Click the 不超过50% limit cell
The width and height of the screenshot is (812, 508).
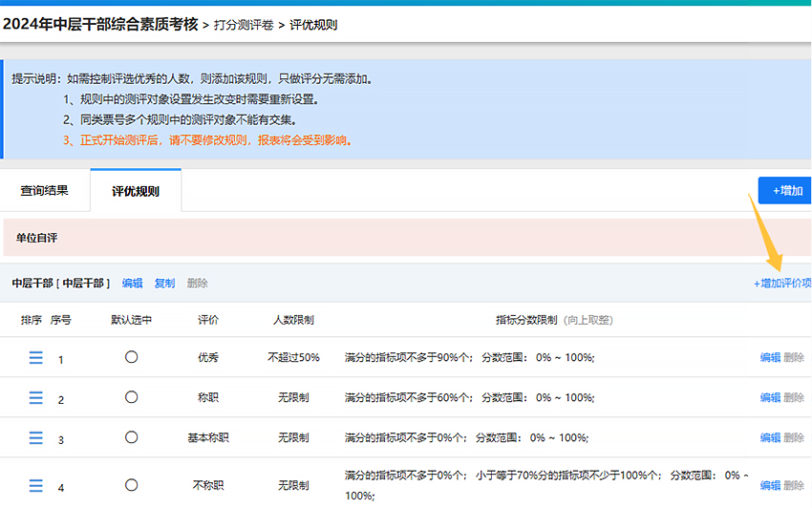coord(293,357)
